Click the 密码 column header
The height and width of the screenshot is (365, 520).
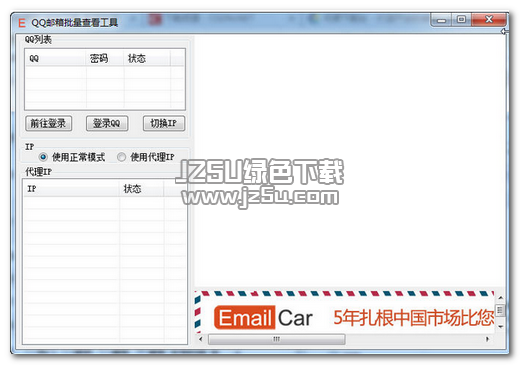105,59
